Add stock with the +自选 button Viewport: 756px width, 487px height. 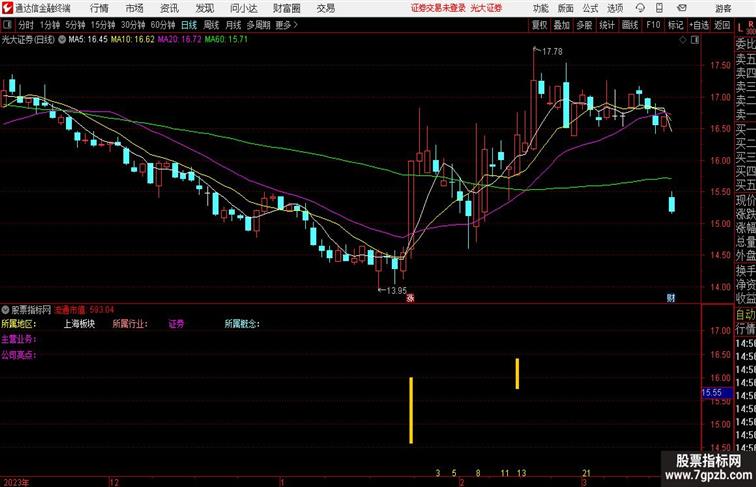click(699, 25)
